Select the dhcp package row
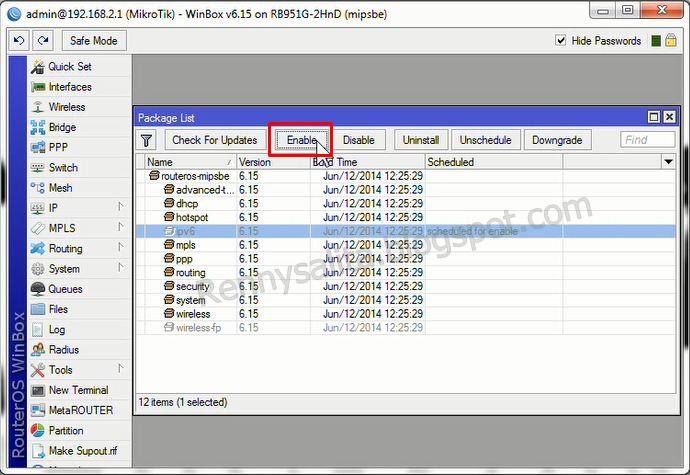This screenshot has height=475, width=690. 405,203
